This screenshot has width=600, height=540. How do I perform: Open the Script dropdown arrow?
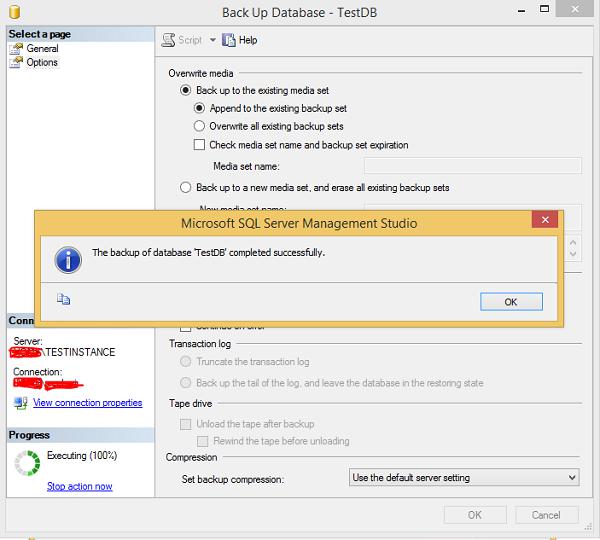(x=212, y=40)
